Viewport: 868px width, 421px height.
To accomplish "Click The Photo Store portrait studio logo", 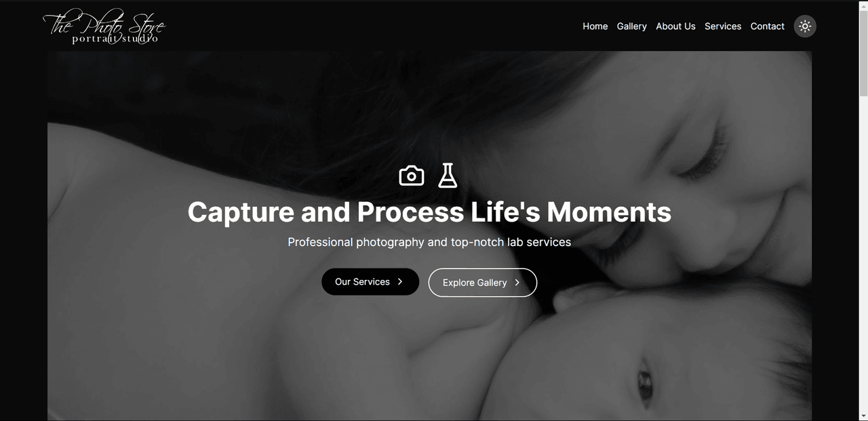I will coord(104,27).
